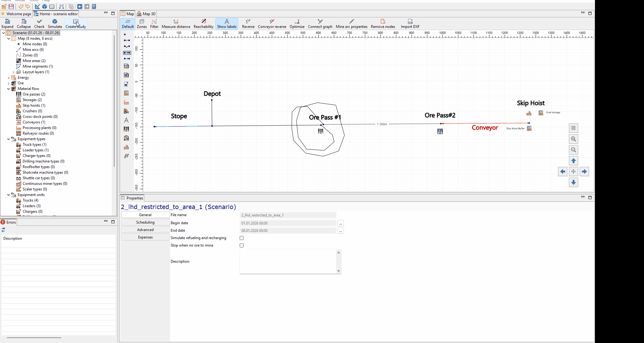The image size is (644, 343).
Task: Click the Expand tree toolbar icon
Action: 7,24
